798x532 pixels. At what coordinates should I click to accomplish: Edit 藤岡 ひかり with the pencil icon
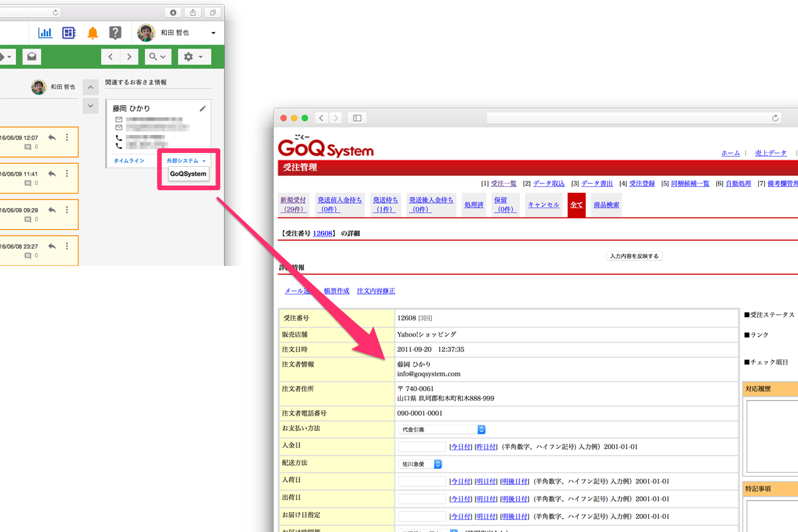pyautogui.click(x=203, y=108)
